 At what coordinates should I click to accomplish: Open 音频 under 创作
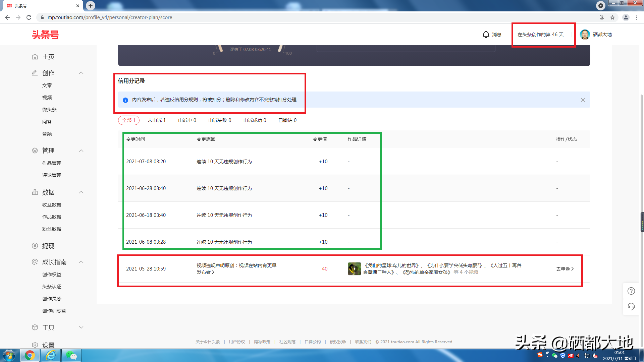[47, 134]
